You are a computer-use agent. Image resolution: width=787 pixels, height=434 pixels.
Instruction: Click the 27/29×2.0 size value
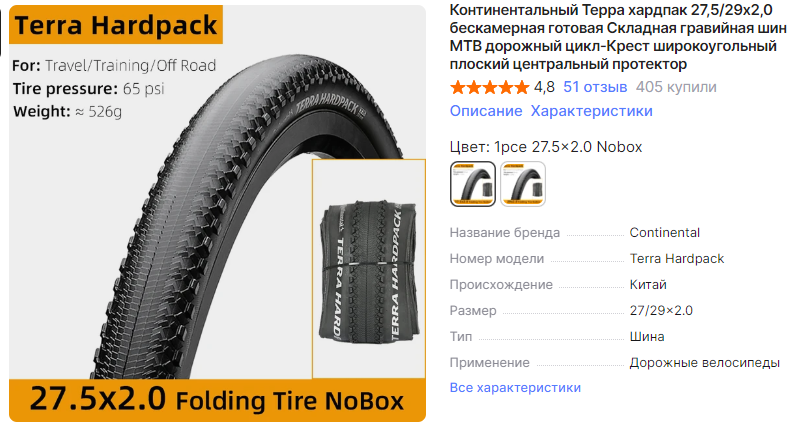[661, 311]
